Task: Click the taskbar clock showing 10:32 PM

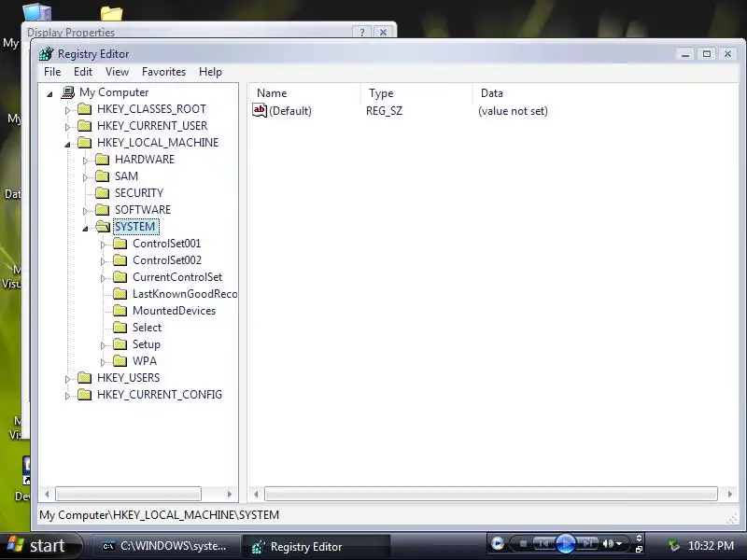Action: (711, 546)
